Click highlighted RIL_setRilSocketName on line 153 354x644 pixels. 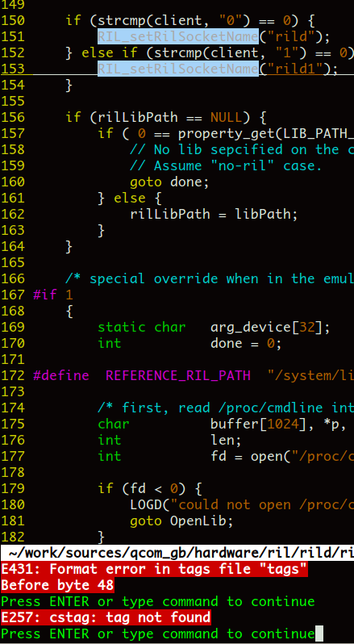[178, 69]
